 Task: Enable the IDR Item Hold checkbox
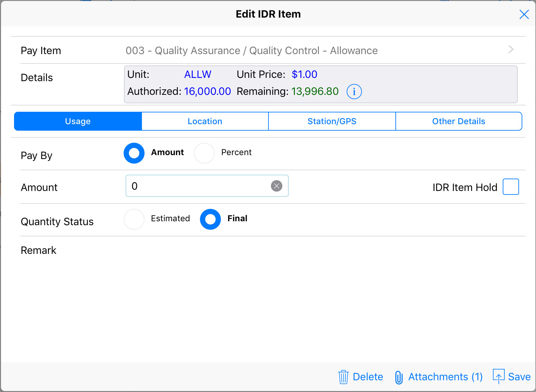[511, 187]
